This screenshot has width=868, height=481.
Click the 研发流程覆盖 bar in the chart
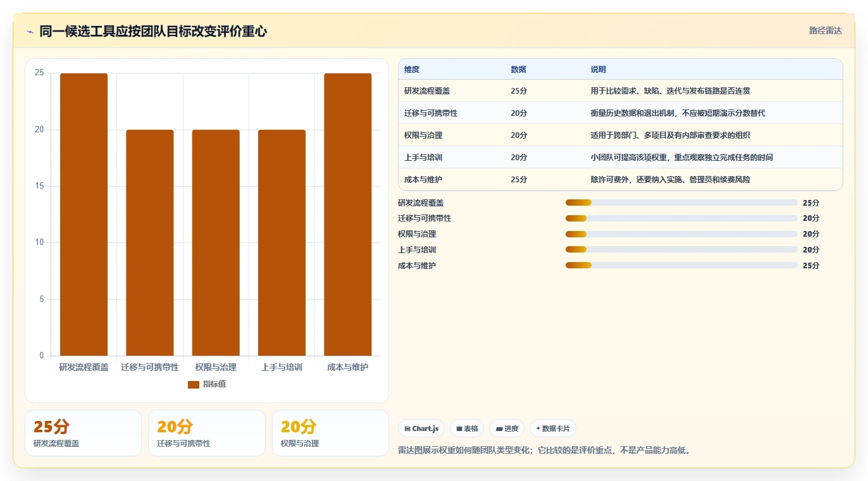pyautogui.click(x=84, y=215)
